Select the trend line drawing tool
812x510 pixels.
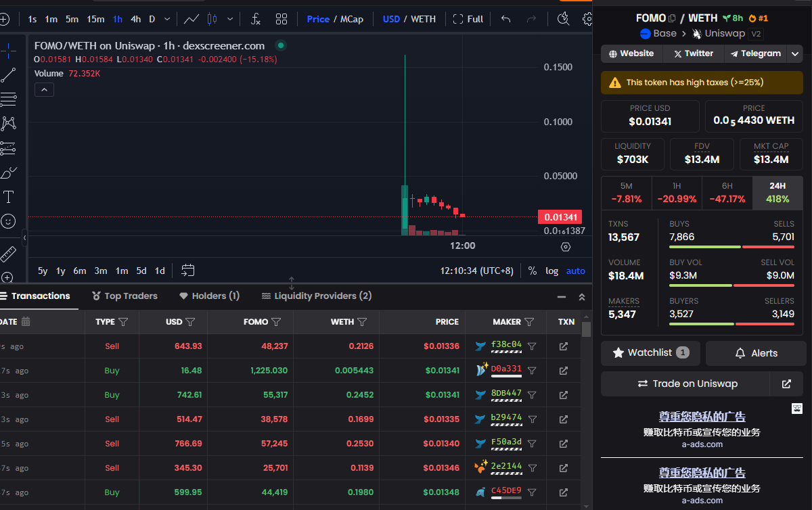point(8,74)
